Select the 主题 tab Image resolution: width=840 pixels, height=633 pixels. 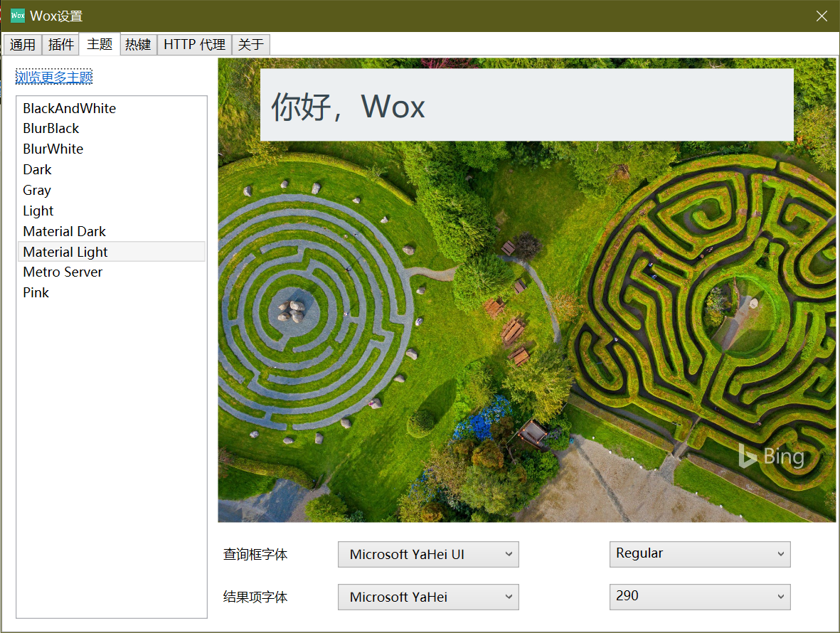tap(100, 44)
